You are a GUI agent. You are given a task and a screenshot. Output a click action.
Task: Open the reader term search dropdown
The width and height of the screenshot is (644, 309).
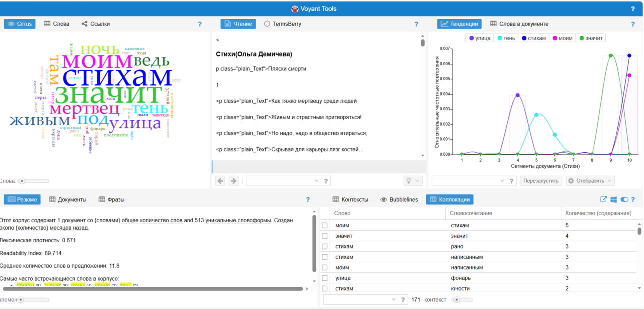[x=316, y=181]
